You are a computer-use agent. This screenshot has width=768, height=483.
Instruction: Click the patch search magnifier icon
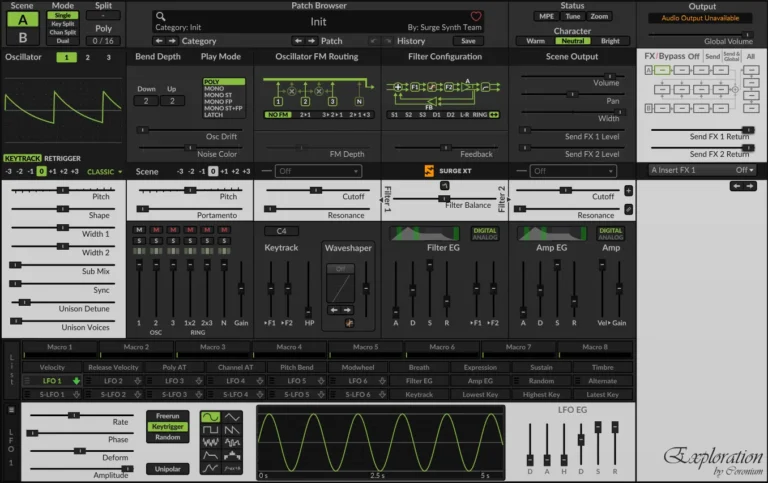160,17
